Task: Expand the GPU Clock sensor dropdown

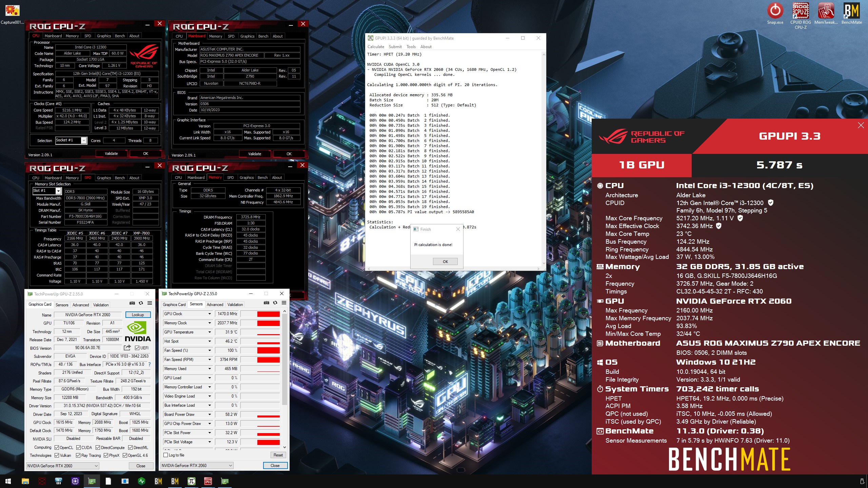Action: 210,314
